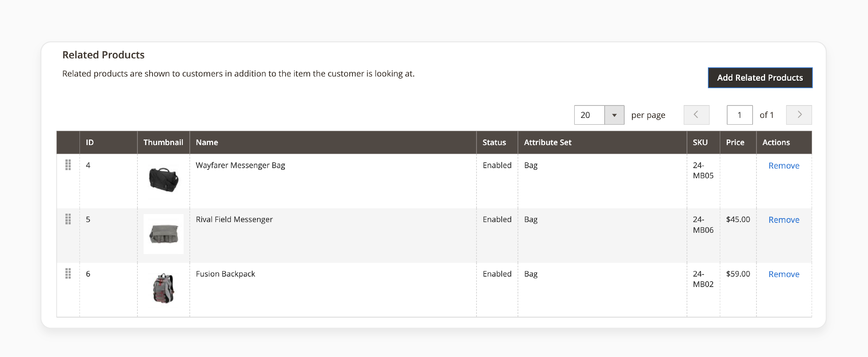Viewport: 868px width, 357px height.
Task: Open Fusion Backpack thumbnail
Action: click(x=163, y=288)
